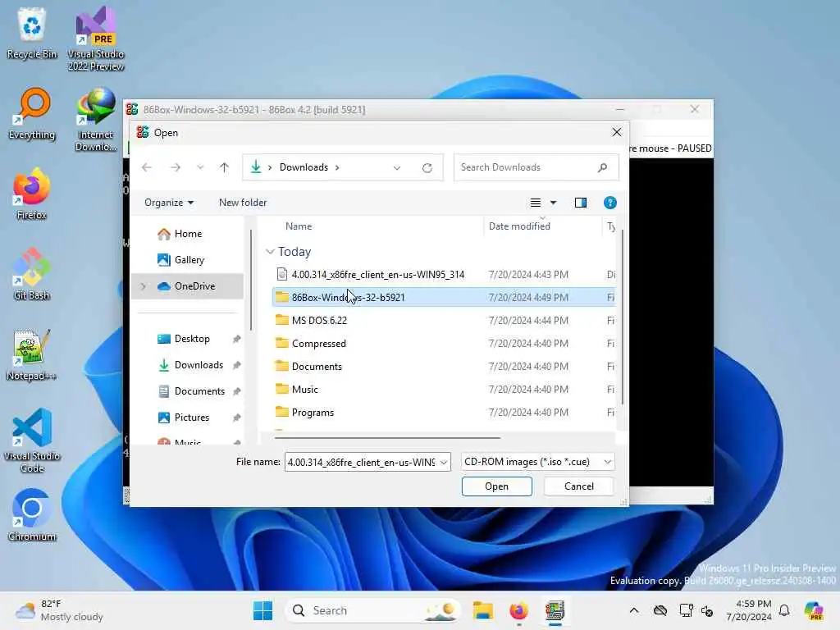This screenshot has width=840, height=630.
Task: Open view options dropdown arrow
Action: pos(554,203)
